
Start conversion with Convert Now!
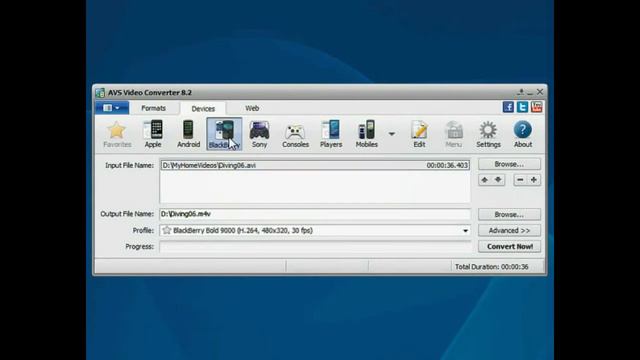[509, 247]
